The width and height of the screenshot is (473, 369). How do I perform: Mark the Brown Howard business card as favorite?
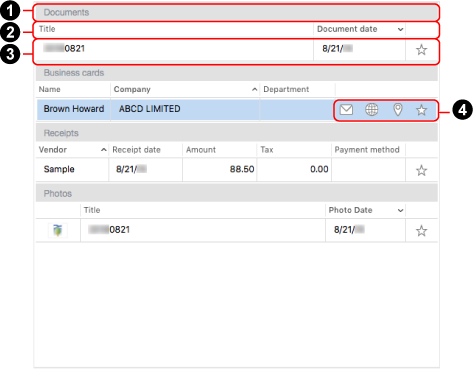[421, 110]
